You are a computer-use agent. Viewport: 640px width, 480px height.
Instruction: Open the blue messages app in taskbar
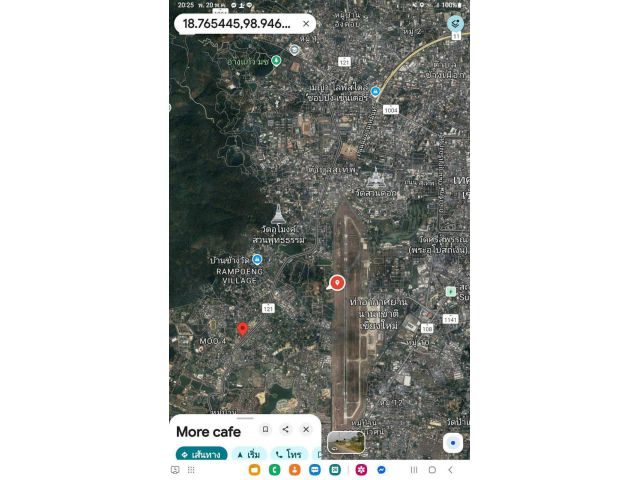pyautogui.click(x=315, y=470)
